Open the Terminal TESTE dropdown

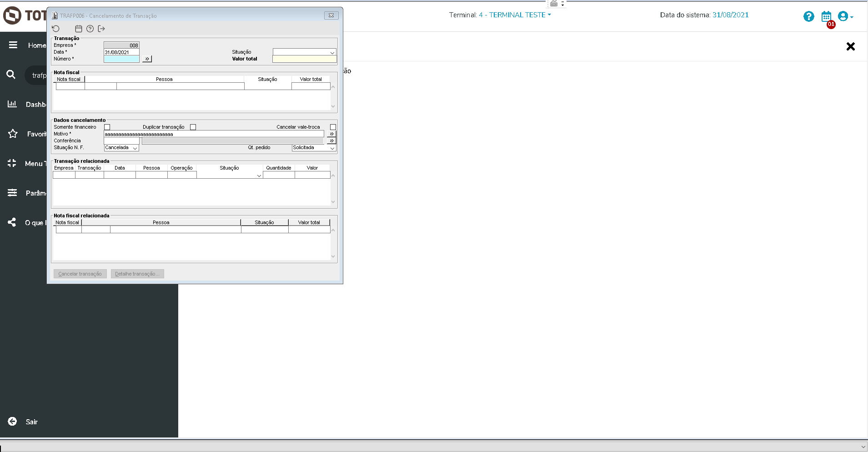[x=515, y=15]
